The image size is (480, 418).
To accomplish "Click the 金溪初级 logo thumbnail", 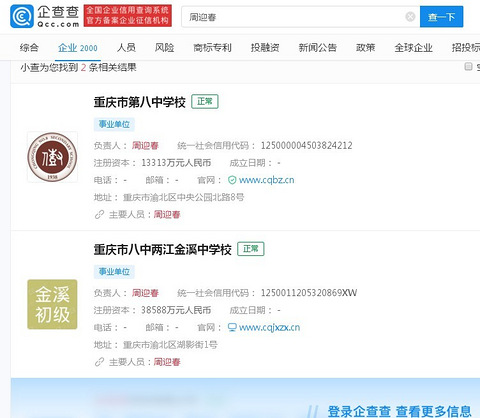I will tap(52, 304).
